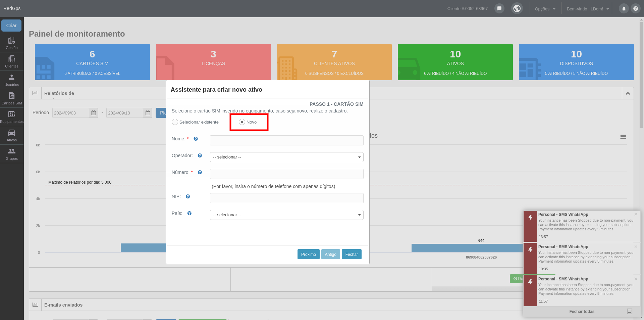Click the Criar button

11,26
